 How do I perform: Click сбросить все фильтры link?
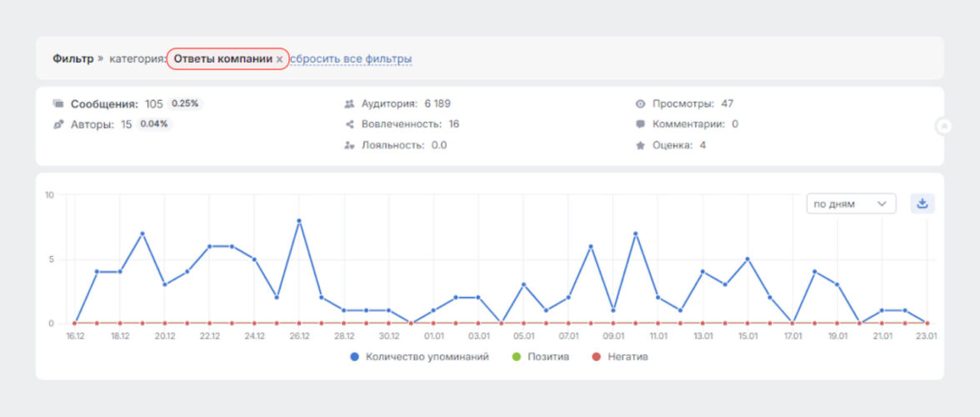351,59
